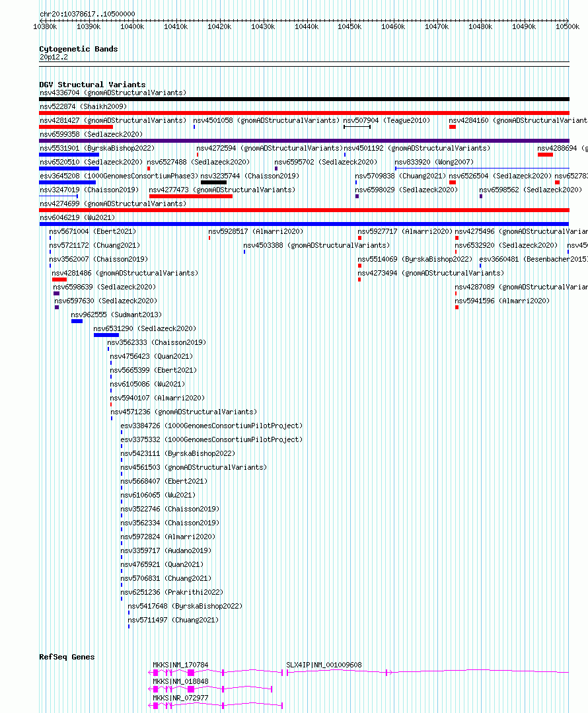
Task: Select nsv6105086 (Wu2021) label
Action: tap(147, 384)
